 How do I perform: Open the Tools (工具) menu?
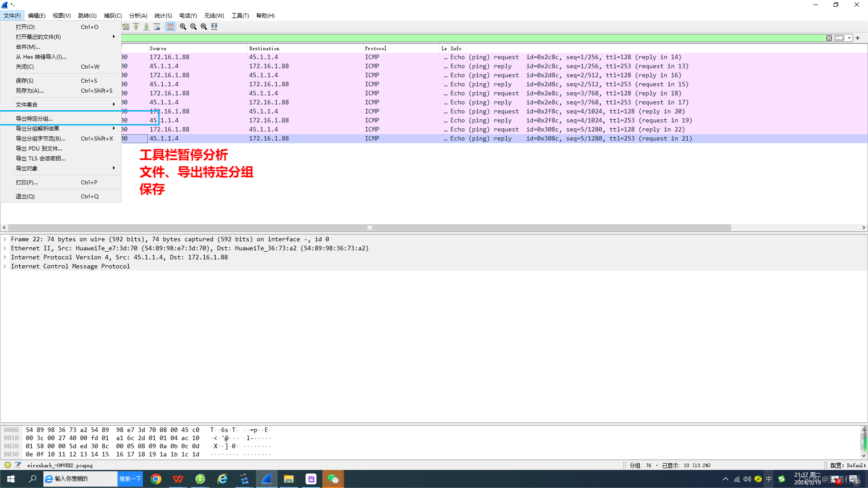(x=240, y=15)
